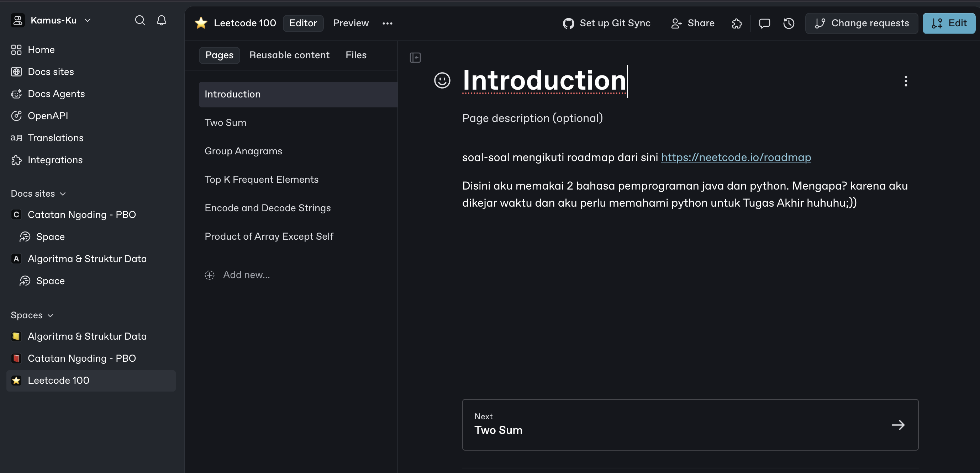Image resolution: width=980 pixels, height=473 pixels.
Task: Collapse the Spaces section
Action: [x=51, y=315]
